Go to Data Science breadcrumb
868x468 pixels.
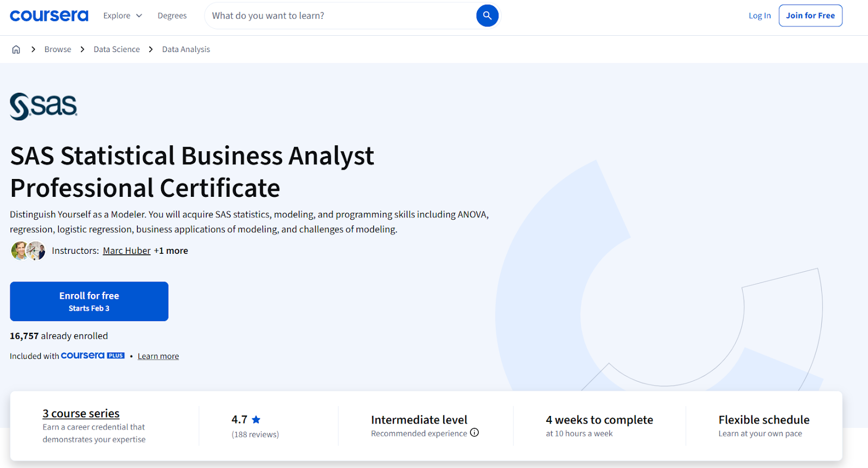(x=117, y=49)
